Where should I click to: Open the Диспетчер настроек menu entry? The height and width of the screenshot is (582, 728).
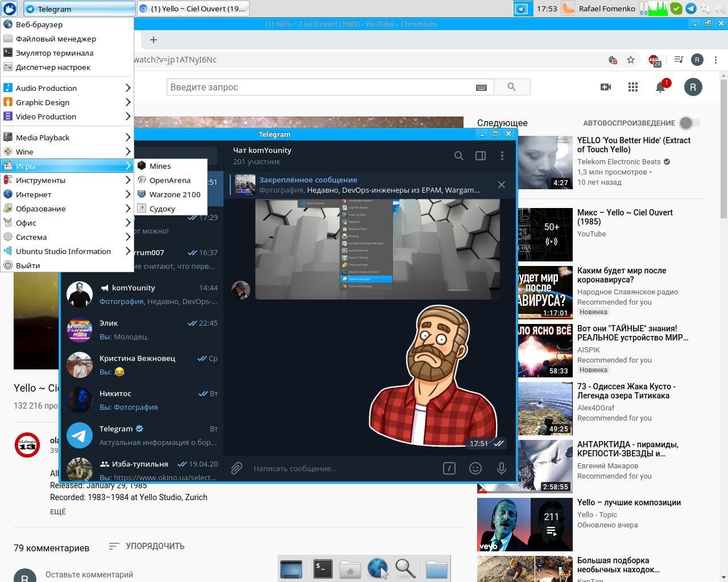[x=67, y=67]
